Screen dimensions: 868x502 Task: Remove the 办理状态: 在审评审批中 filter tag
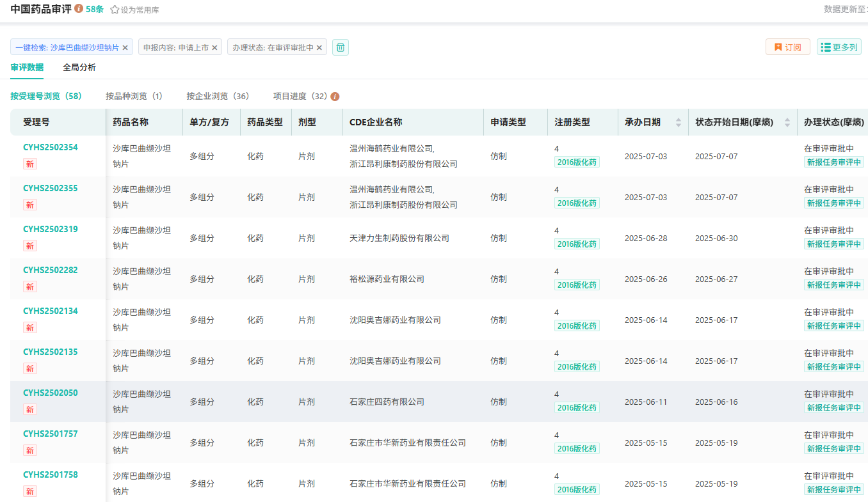[x=319, y=47]
